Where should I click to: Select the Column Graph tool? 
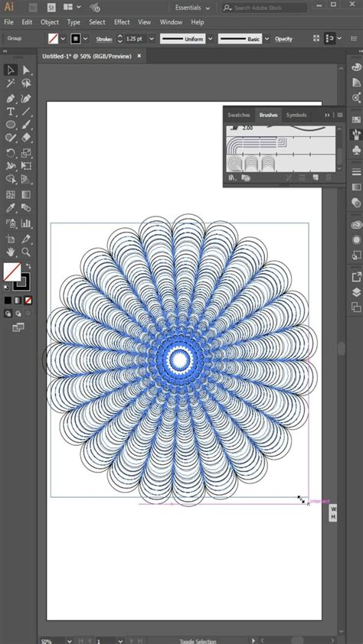click(x=26, y=223)
